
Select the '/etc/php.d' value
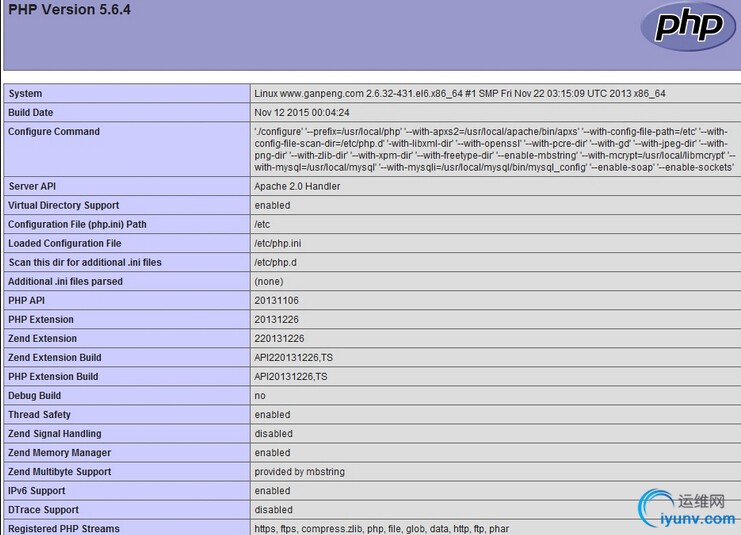point(276,262)
